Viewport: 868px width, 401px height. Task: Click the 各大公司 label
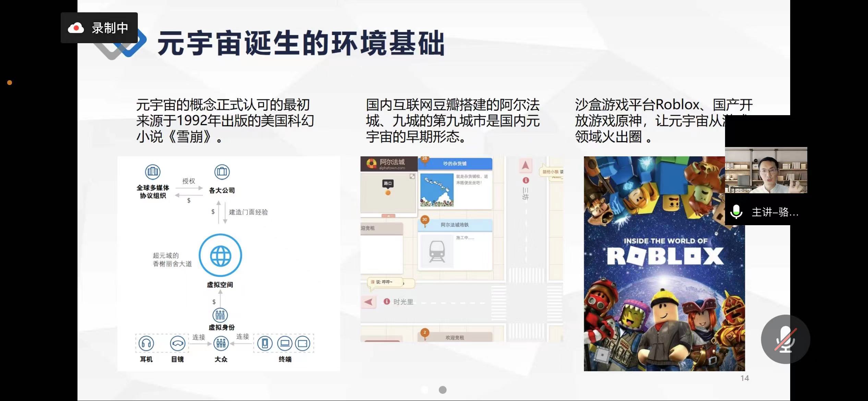(x=222, y=190)
